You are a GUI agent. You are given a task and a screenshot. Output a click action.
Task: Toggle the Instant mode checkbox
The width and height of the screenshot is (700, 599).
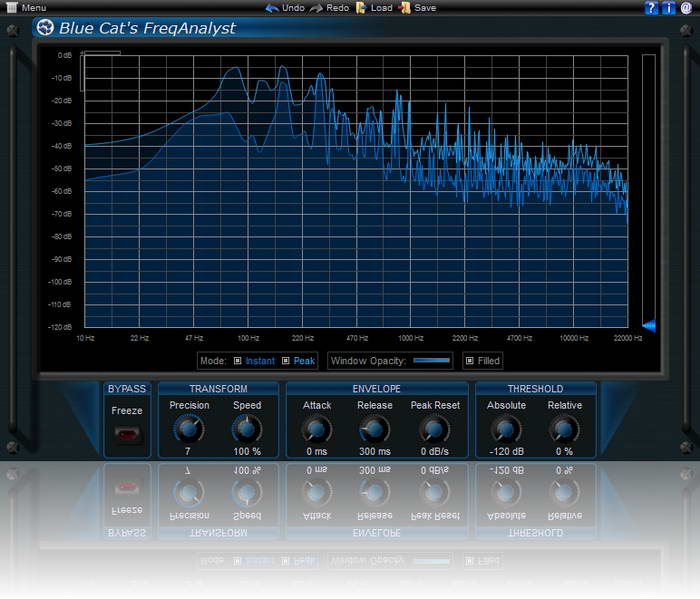coord(238,361)
